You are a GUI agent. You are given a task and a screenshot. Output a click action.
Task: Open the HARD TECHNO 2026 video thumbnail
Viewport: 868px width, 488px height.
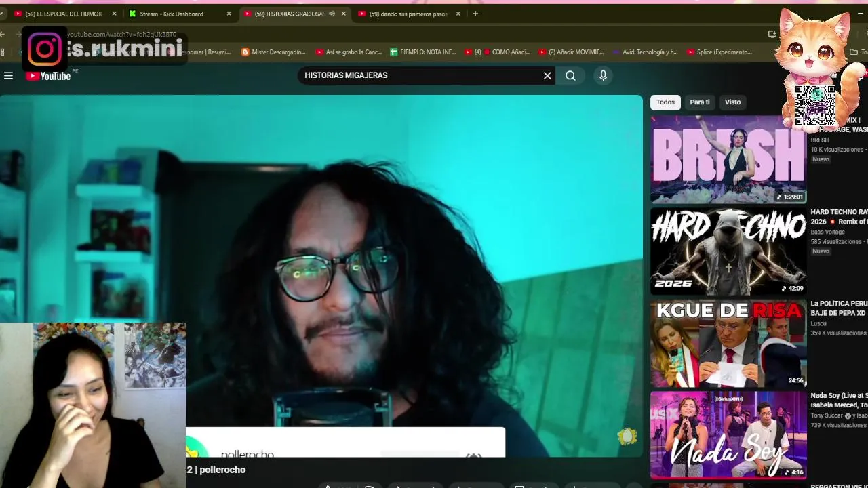click(728, 251)
